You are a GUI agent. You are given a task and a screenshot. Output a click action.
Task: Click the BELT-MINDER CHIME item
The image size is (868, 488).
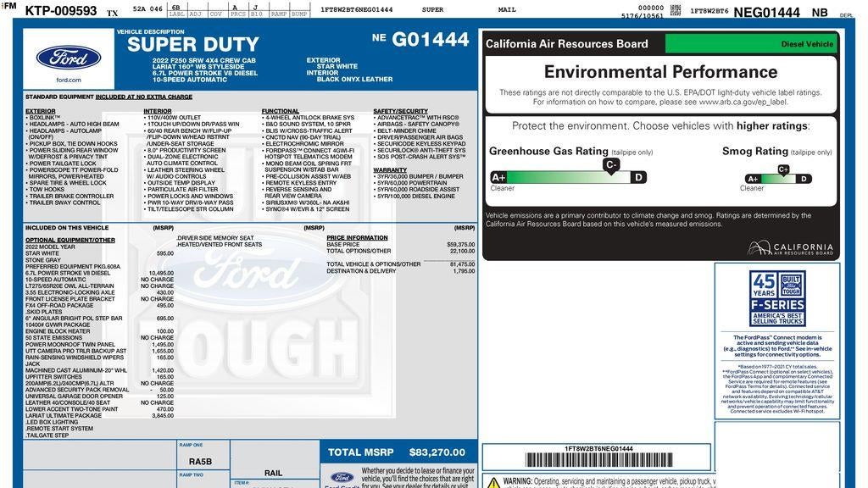pos(406,131)
